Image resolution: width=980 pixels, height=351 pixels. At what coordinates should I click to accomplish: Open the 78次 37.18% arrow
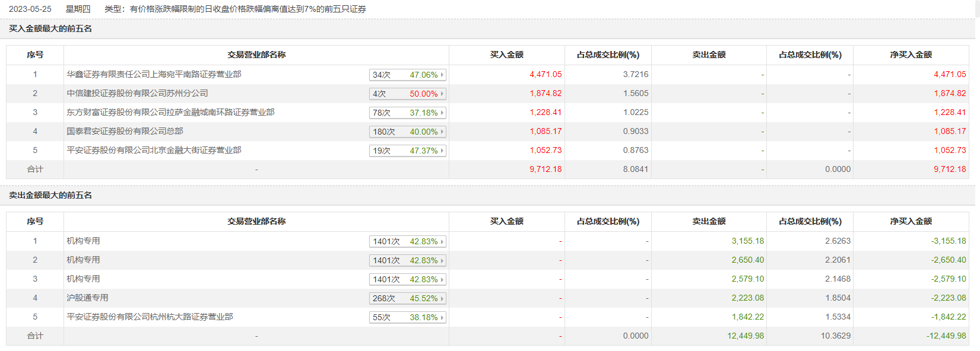pyautogui.click(x=442, y=113)
